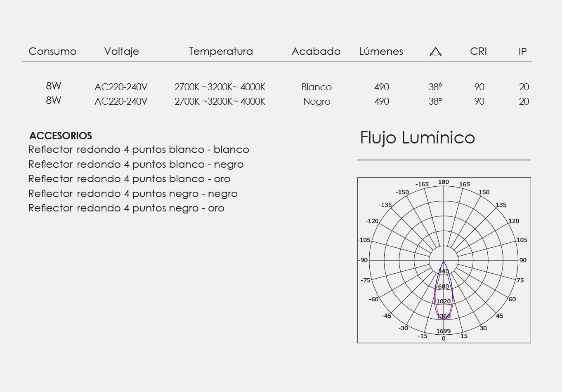Select the Voltaje column header
The height and width of the screenshot is (392, 562).
pyautogui.click(x=121, y=52)
